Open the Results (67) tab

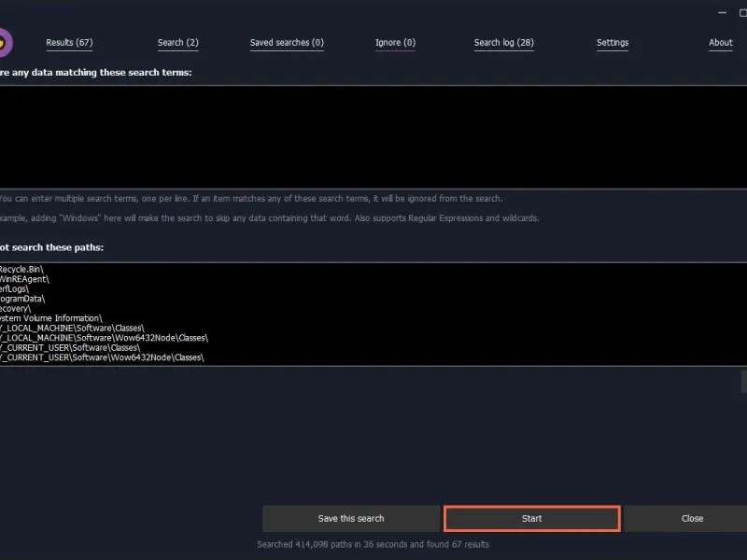pos(69,42)
